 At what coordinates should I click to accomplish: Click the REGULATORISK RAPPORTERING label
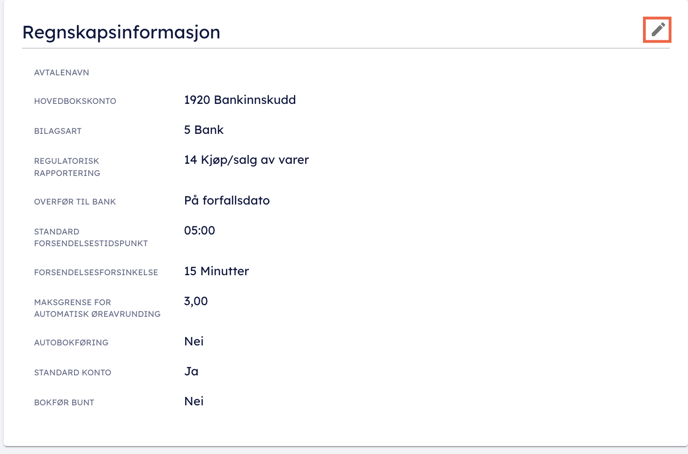tap(67, 167)
